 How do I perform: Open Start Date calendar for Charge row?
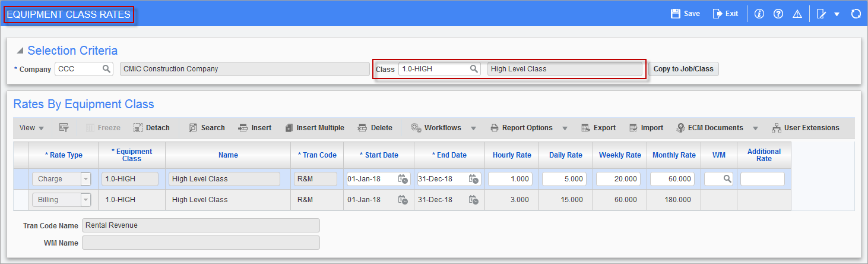[403, 179]
